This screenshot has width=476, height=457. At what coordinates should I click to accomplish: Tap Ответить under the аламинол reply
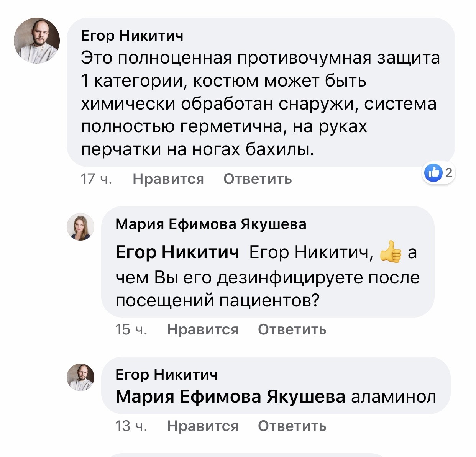pos(292,426)
